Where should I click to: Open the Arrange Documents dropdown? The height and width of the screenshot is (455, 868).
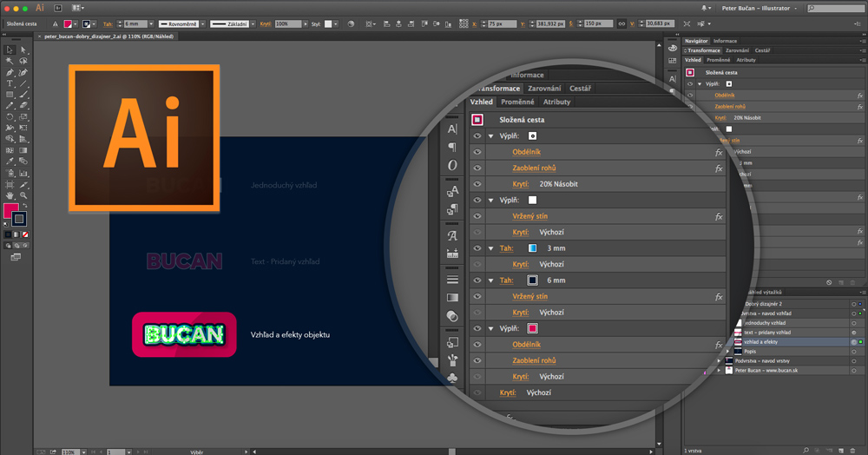(x=78, y=8)
